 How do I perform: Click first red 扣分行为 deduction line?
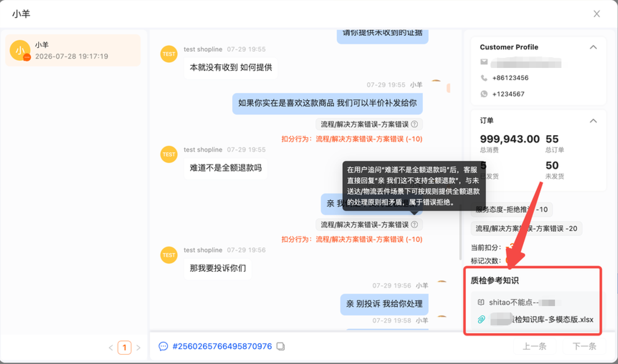pyautogui.click(x=352, y=139)
